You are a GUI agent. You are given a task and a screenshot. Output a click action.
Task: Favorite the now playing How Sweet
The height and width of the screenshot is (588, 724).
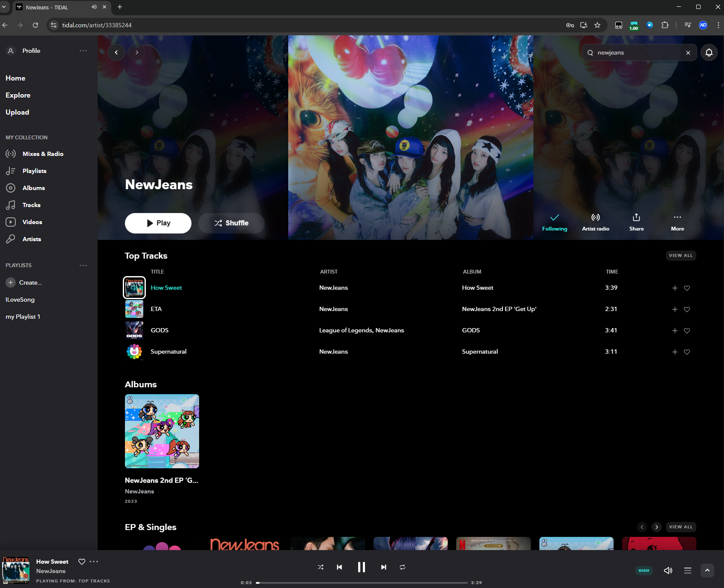click(x=82, y=562)
